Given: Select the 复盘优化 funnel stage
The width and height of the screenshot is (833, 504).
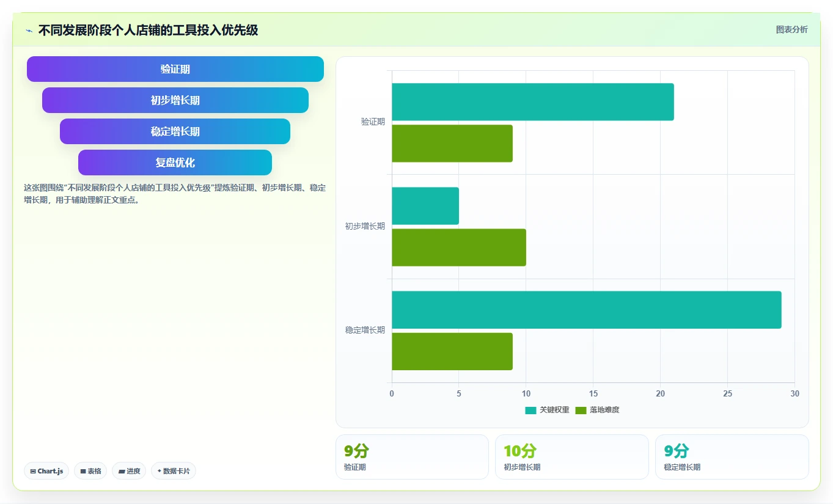Looking at the screenshot, I should pos(175,163).
